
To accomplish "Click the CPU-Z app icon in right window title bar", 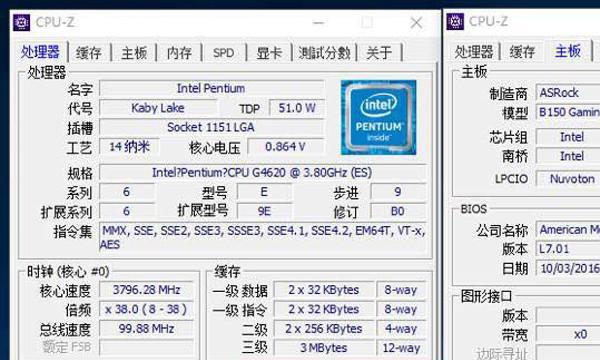I will (x=455, y=22).
